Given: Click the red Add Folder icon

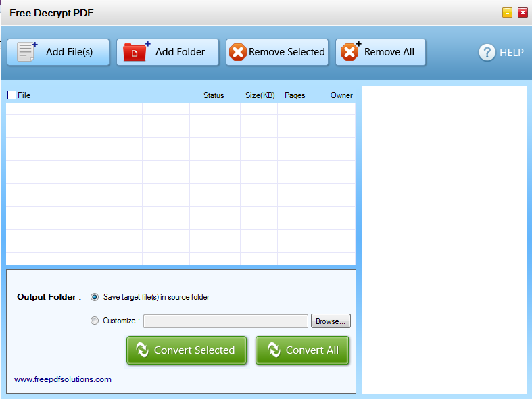Looking at the screenshot, I should [x=137, y=52].
